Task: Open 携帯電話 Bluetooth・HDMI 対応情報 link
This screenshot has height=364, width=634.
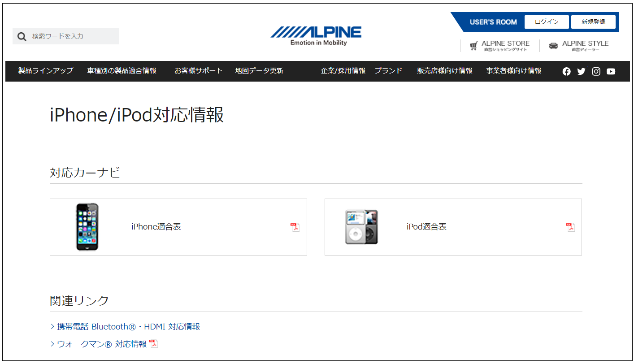Action: tap(128, 327)
